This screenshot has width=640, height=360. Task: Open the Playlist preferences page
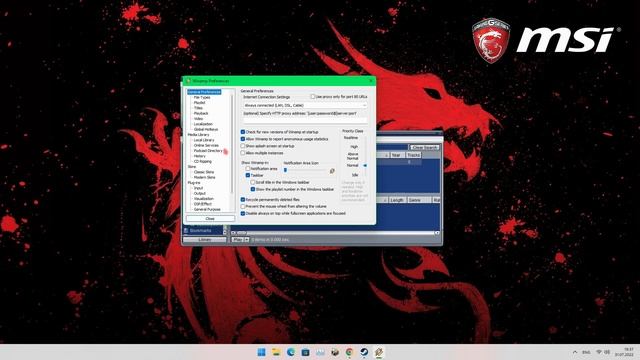[x=199, y=103]
